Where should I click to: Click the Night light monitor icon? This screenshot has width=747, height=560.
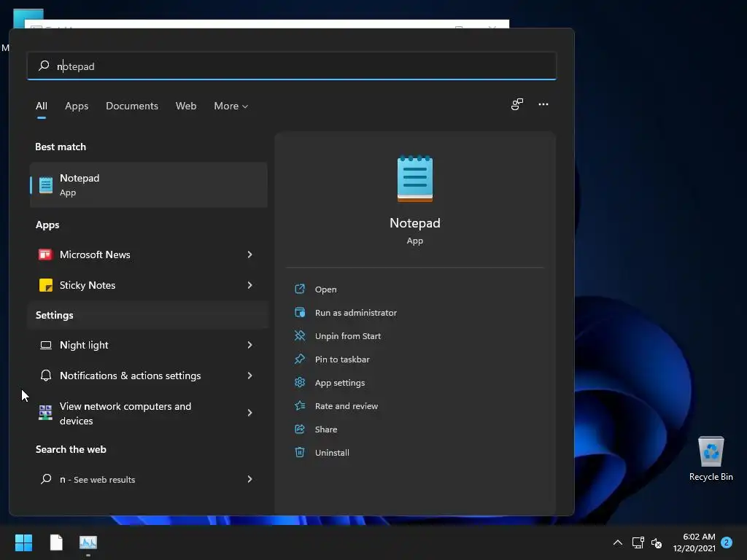coord(46,345)
